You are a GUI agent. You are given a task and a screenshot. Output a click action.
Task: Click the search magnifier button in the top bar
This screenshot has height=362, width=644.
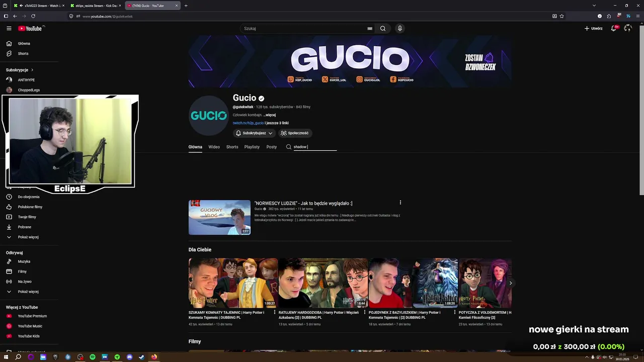click(x=383, y=29)
